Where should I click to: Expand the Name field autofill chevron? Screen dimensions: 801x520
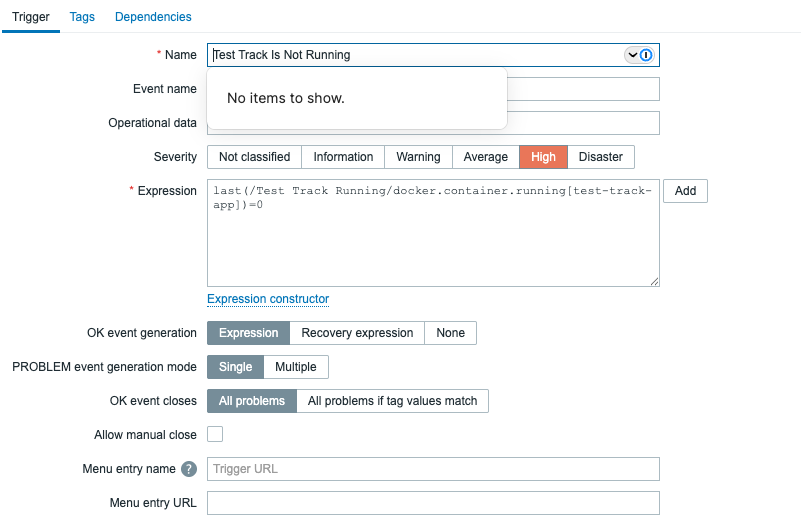coord(632,55)
